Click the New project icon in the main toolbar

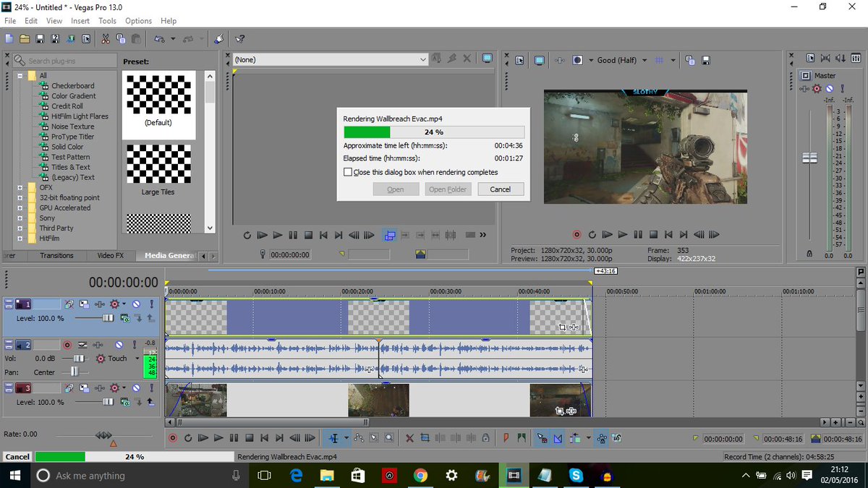click(10, 39)
